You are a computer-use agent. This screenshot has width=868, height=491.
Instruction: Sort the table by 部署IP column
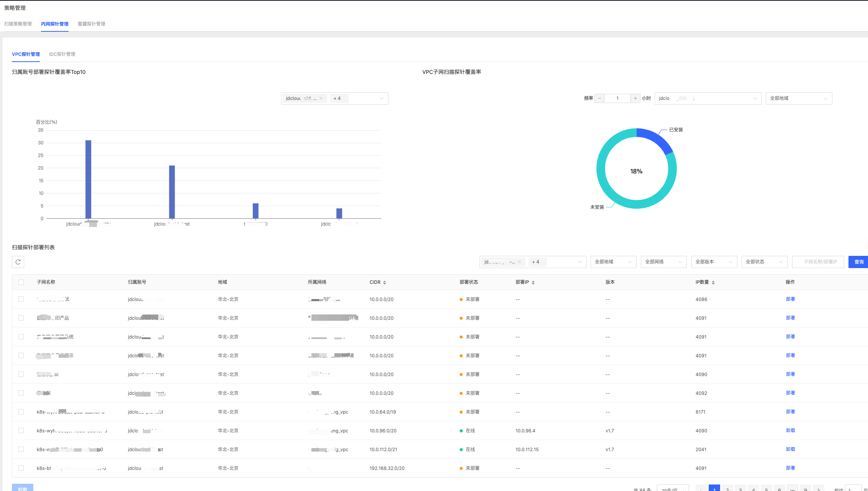533,282
